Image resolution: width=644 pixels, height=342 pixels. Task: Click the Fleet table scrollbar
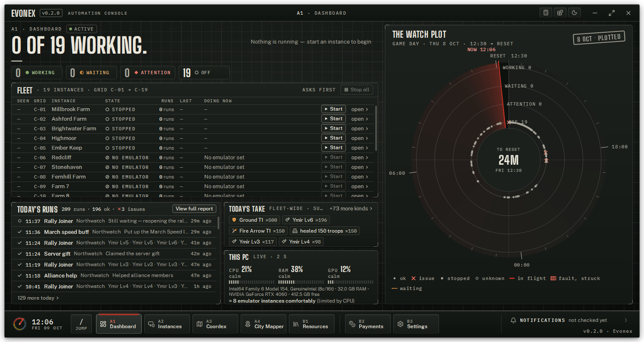point(376,128)
